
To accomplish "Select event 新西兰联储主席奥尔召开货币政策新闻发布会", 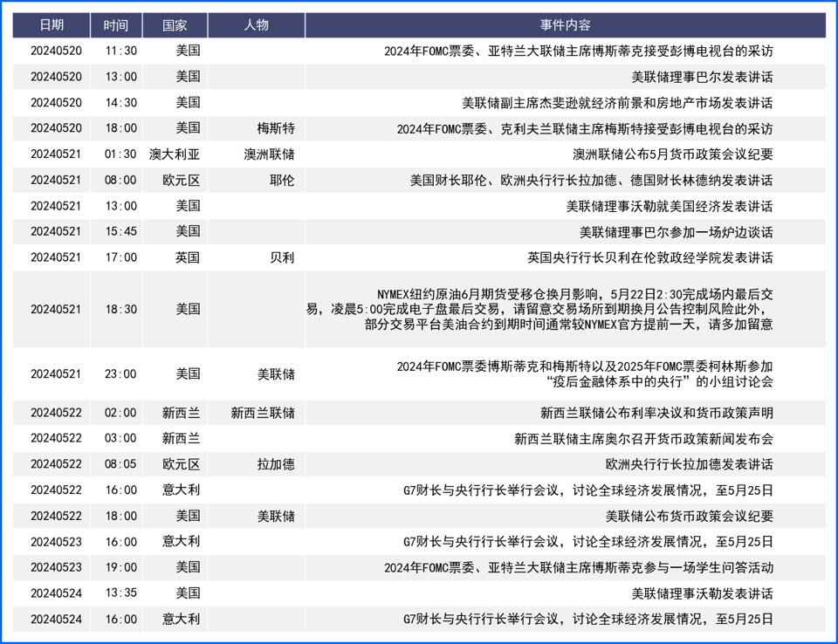I will tap(644, 439).
